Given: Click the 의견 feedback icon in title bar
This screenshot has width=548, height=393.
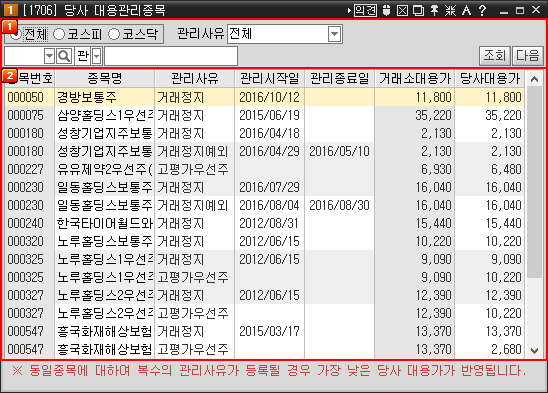Looking at the screenshot, I should [365, 10].
